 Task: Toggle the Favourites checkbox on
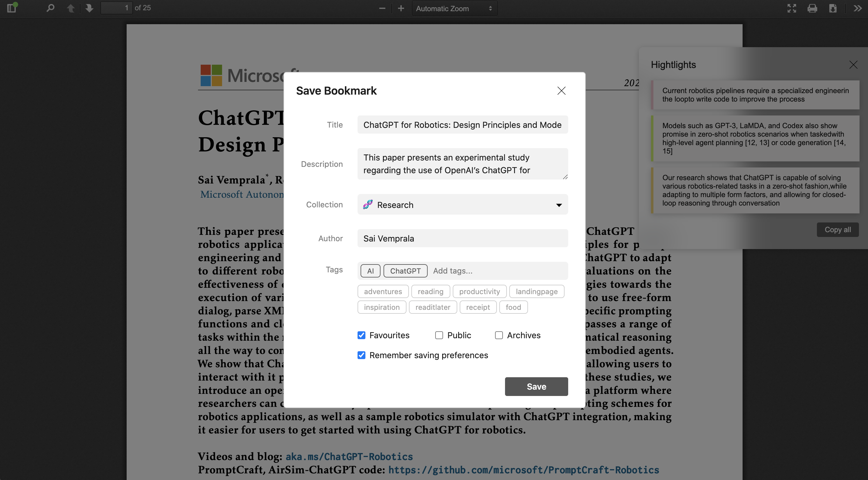[x=361, y=335]
